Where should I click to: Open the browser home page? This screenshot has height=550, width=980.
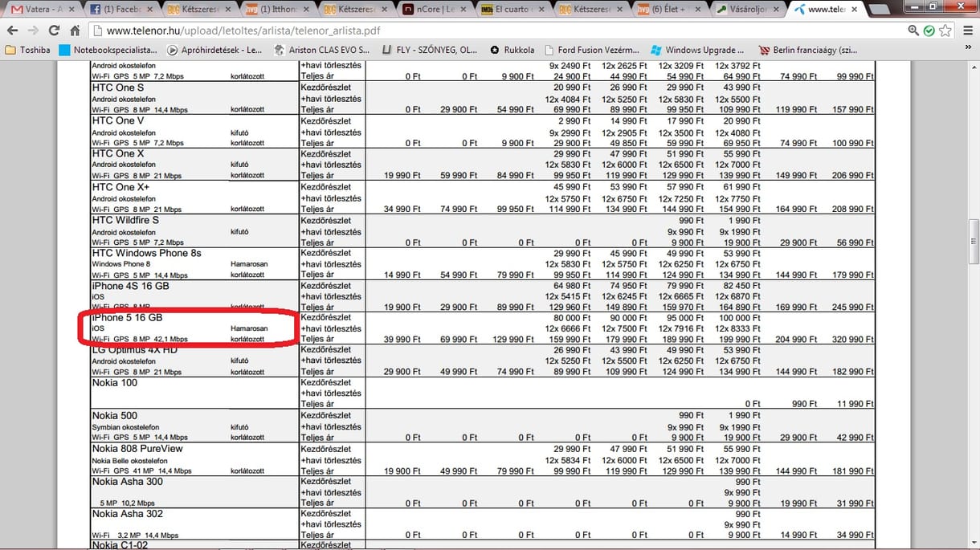coord(75,31)
